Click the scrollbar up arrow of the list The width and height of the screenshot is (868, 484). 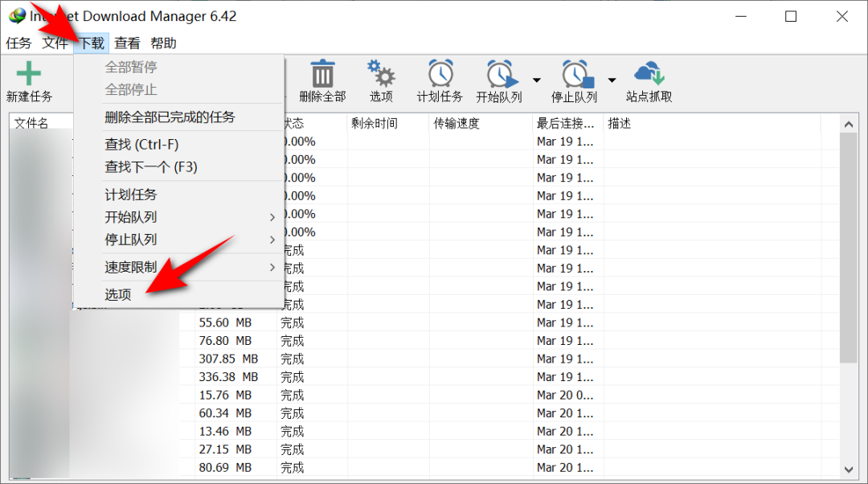pos(849,124)
